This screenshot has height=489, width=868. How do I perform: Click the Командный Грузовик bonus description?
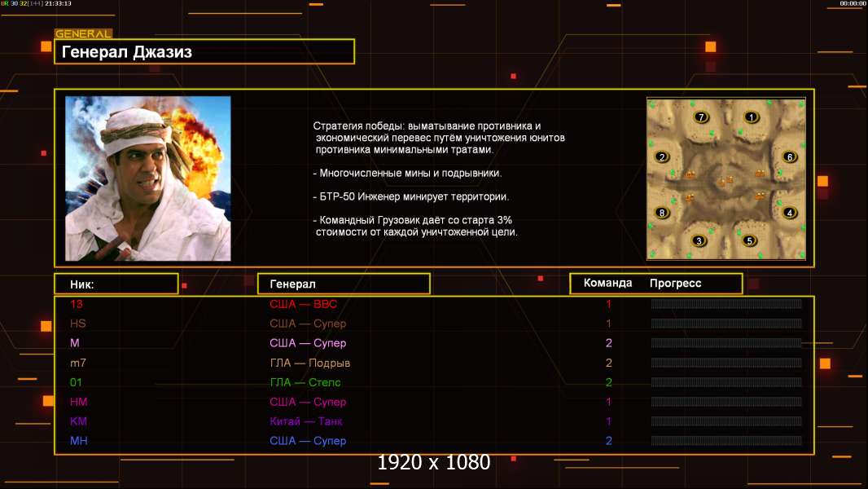pos(416,226)
